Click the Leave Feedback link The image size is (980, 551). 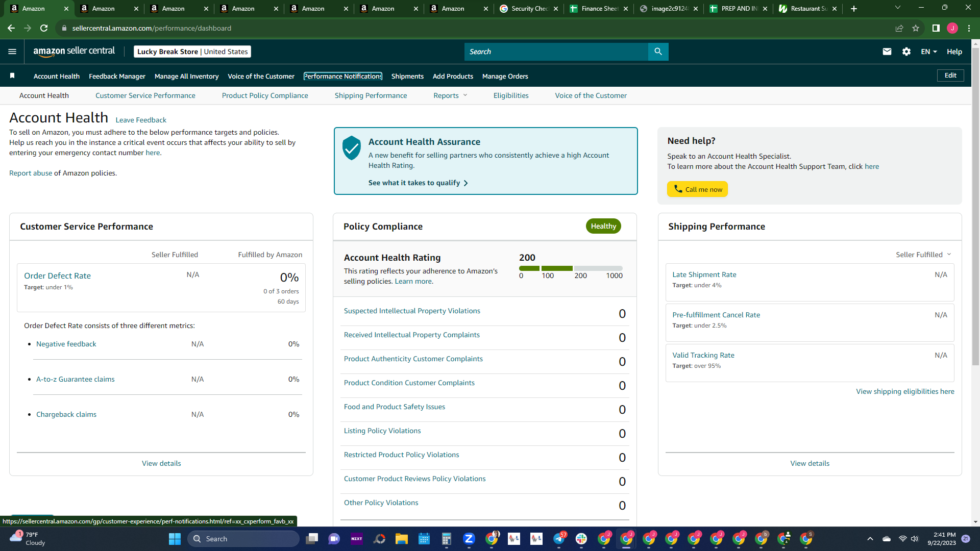[141, 120]
